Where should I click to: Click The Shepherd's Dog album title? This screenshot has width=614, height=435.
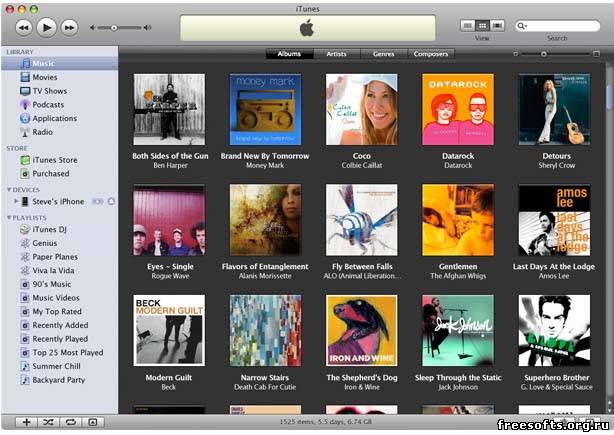(x=362, y=378)
